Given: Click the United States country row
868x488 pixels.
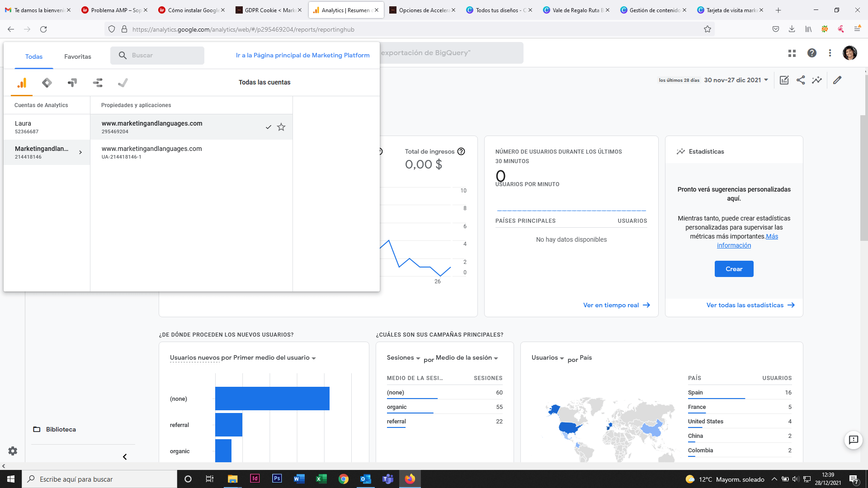Looking at the screenshot, I should 740,421.
